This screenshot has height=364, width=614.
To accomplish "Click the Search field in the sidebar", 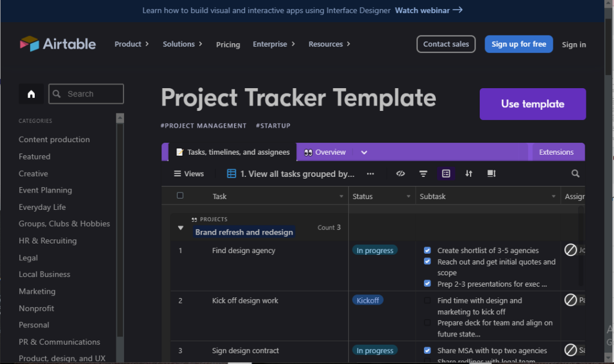I will 86,94.
